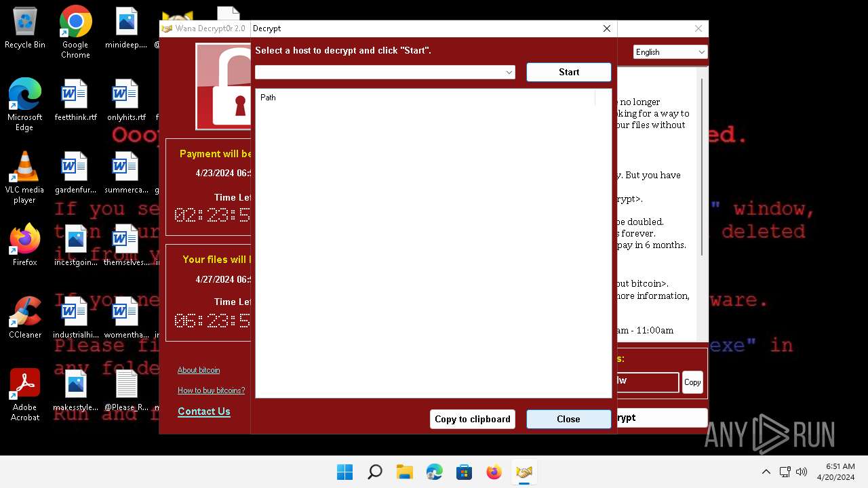Launch Google Chrome from the desktop
Image resolution: width=868 pixels, height=488 pixels.
75,32
